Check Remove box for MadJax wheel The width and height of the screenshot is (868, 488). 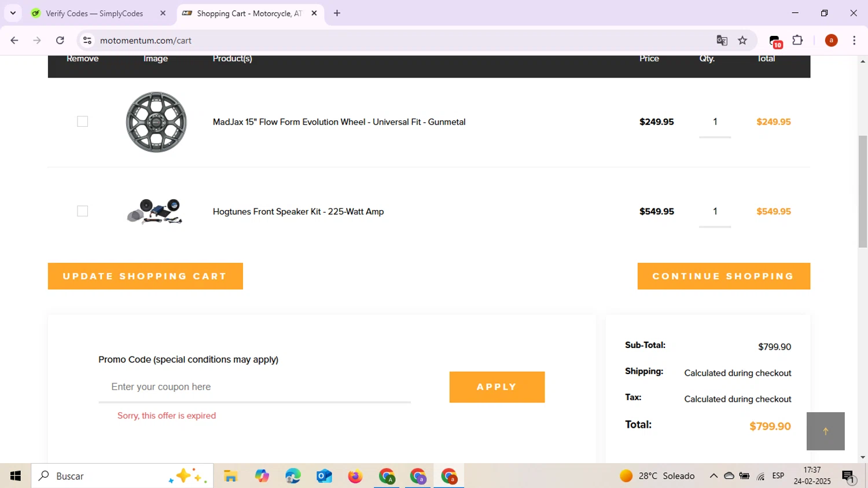tap(83, 122)
